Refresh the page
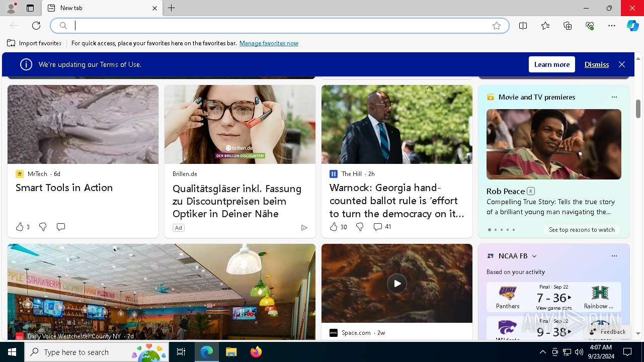The image size is (644, 362). pos(36,26)
